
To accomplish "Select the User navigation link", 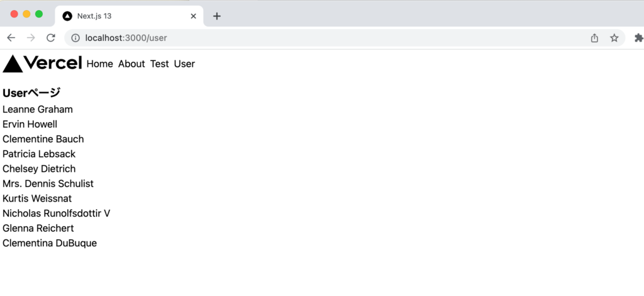I will 184,64.
